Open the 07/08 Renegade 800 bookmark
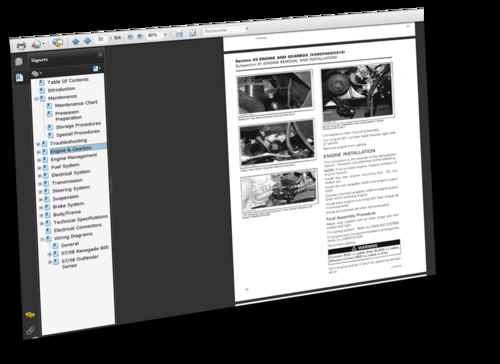The width and height of the screenshot is (500, 364). pos(85,251)
